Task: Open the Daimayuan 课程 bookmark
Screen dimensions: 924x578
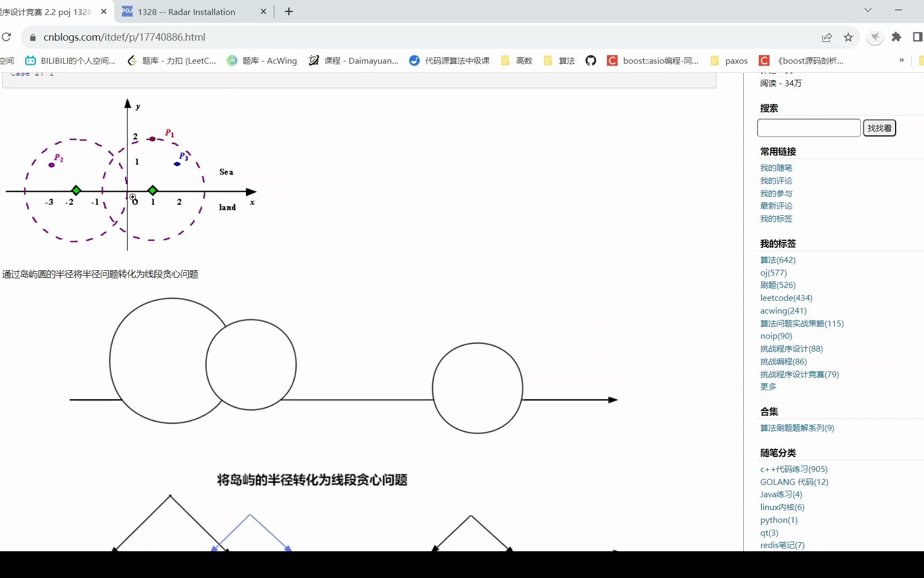Action: coord(353,60)
